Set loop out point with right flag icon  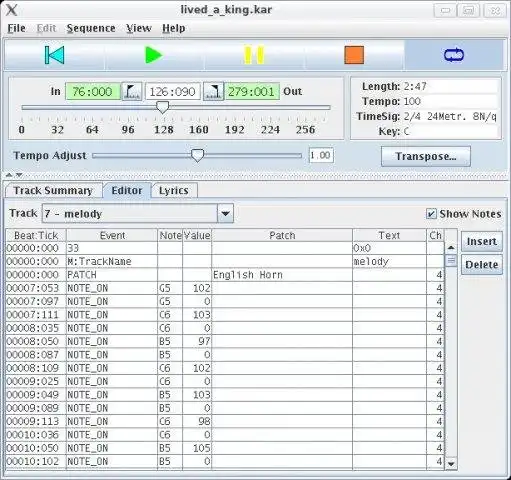213,91
